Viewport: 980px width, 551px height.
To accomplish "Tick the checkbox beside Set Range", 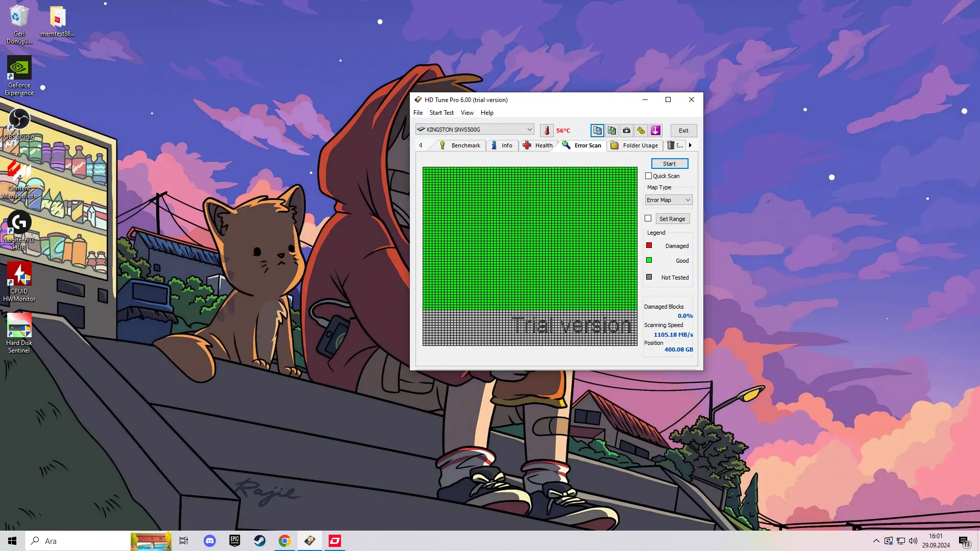I will [648, 218].
